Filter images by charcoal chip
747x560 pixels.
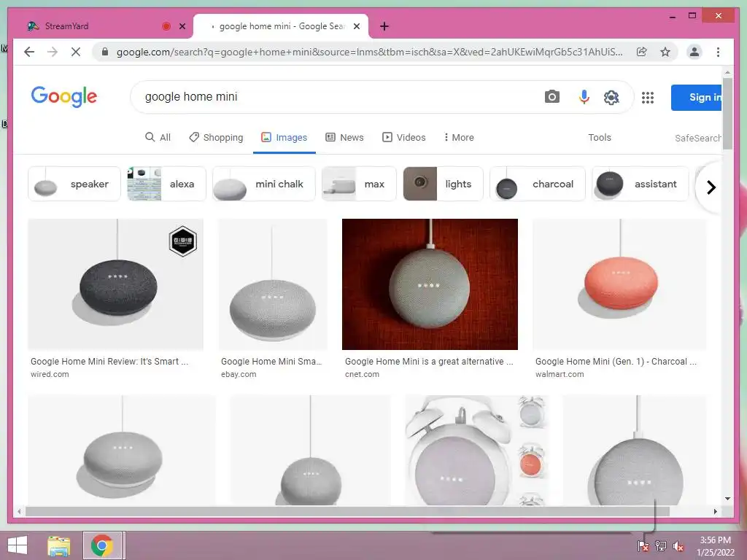coord(538,184)
